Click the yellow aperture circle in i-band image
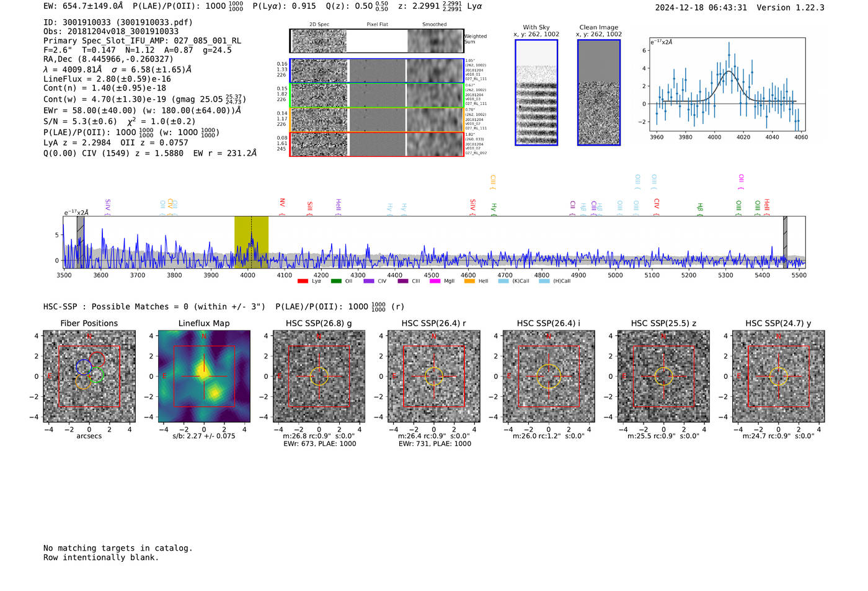 [x=549, y=376]
